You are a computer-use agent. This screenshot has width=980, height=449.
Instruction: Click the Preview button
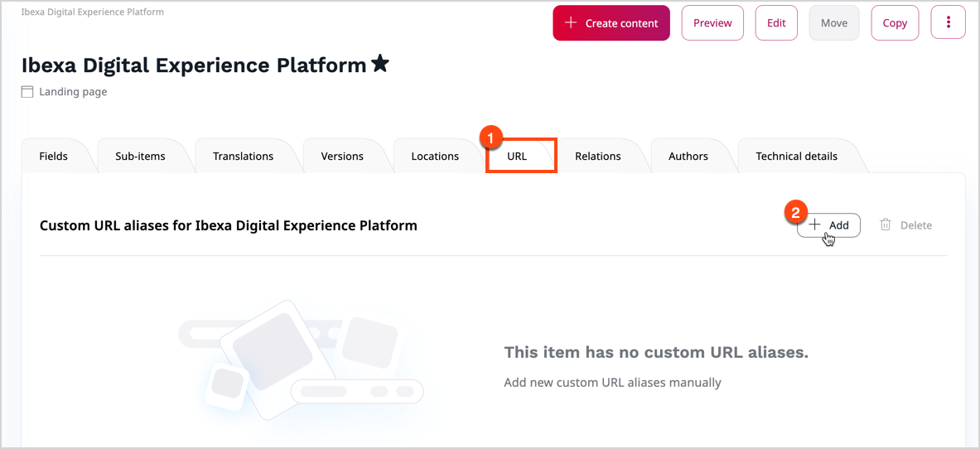click(712, 23)
